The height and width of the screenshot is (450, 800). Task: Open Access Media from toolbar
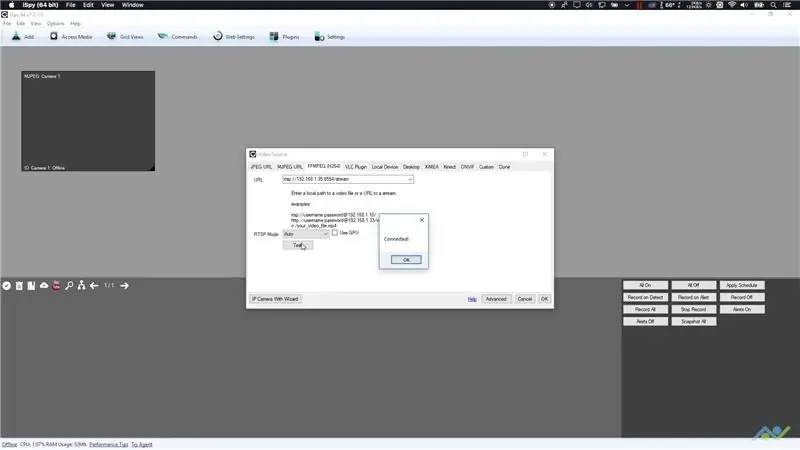pyautogui.click(x=71, y=37)
